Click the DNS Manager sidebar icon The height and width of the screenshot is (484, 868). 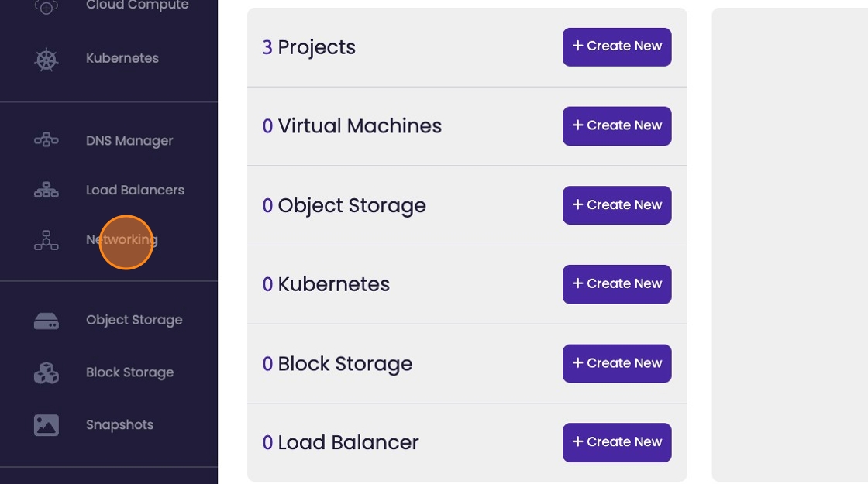tap(46, 140)
